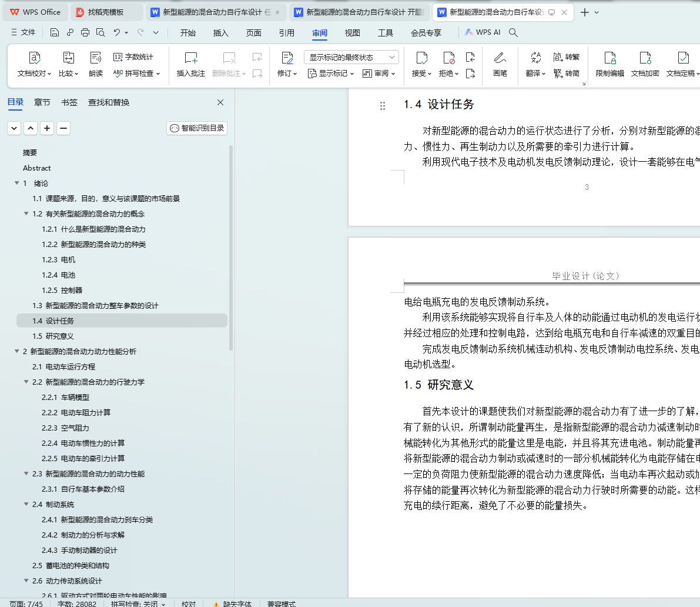Screen dimensions: 700x607
Task: Collapse the 1.2 有关新型能源的混合动力的概念 node
Action: coord(26,214)
